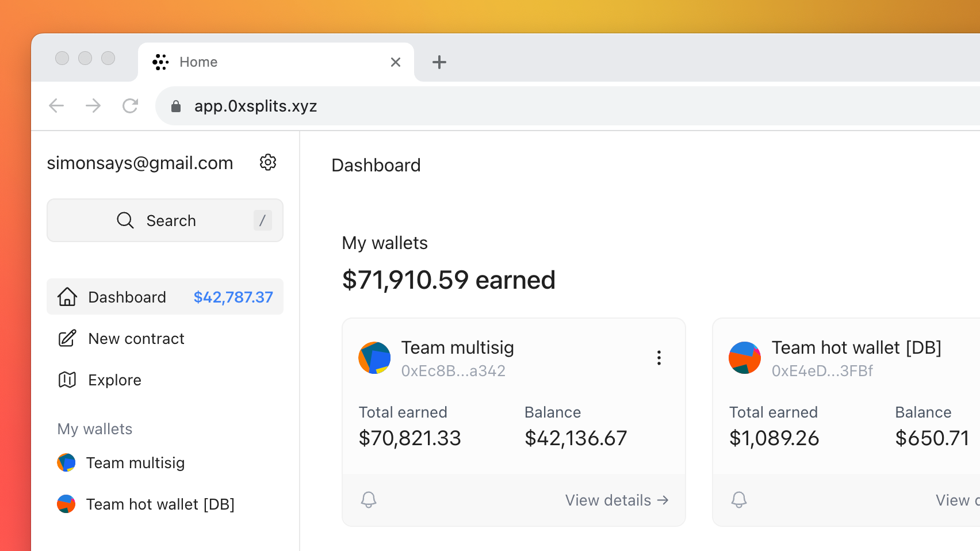The image size is (980, 551).
Task: Click the New contract pencil icon
Action: [x=67, y=338]
